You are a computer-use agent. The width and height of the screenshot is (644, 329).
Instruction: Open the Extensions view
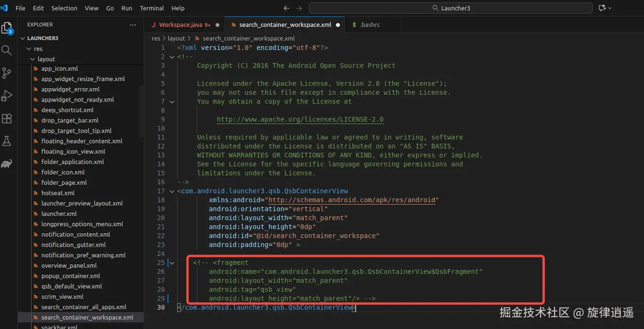coord(7,118)
